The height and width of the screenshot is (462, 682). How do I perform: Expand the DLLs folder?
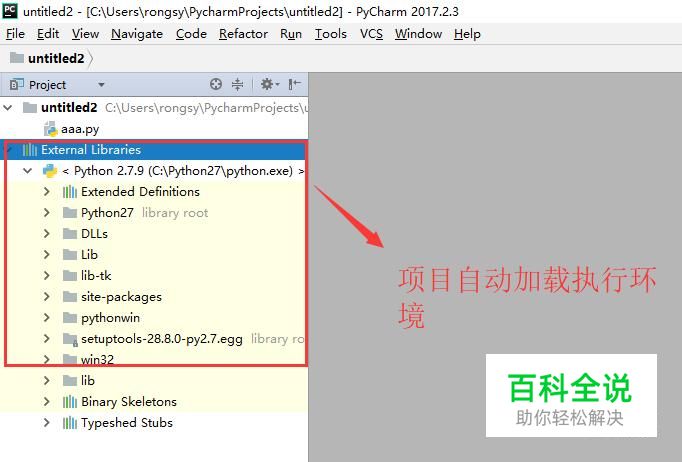click(x=47, y=233)
